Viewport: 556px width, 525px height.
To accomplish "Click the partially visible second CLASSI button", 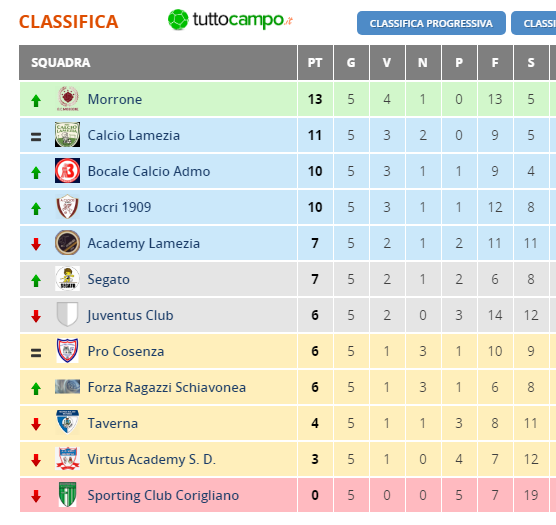I will tap(534, 23).
